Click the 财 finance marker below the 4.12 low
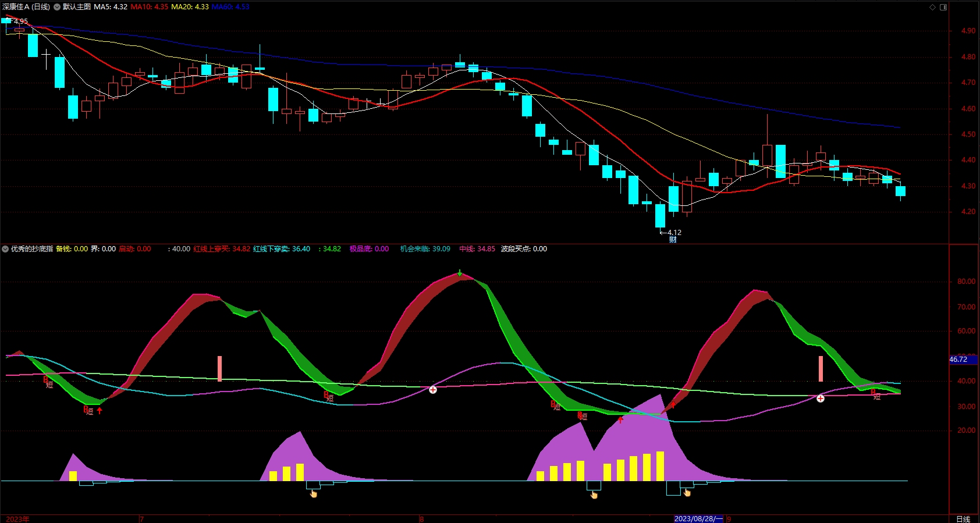The width and height of the screenshot is (980, 523). pos(673,240)
